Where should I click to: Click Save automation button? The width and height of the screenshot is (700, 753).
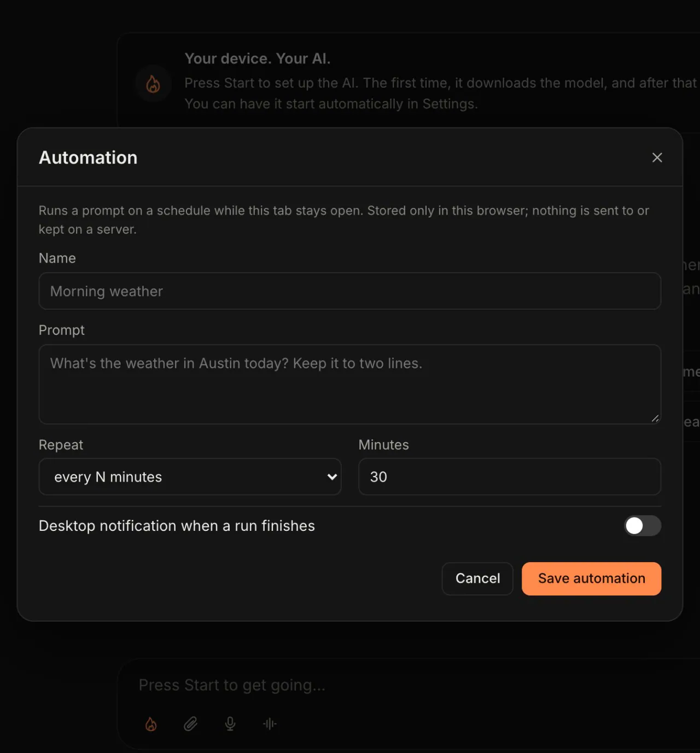click(592, 578)
